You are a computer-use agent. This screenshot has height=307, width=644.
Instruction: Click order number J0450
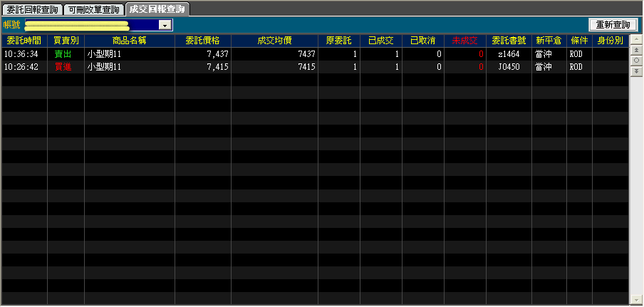tap(509, 67)
